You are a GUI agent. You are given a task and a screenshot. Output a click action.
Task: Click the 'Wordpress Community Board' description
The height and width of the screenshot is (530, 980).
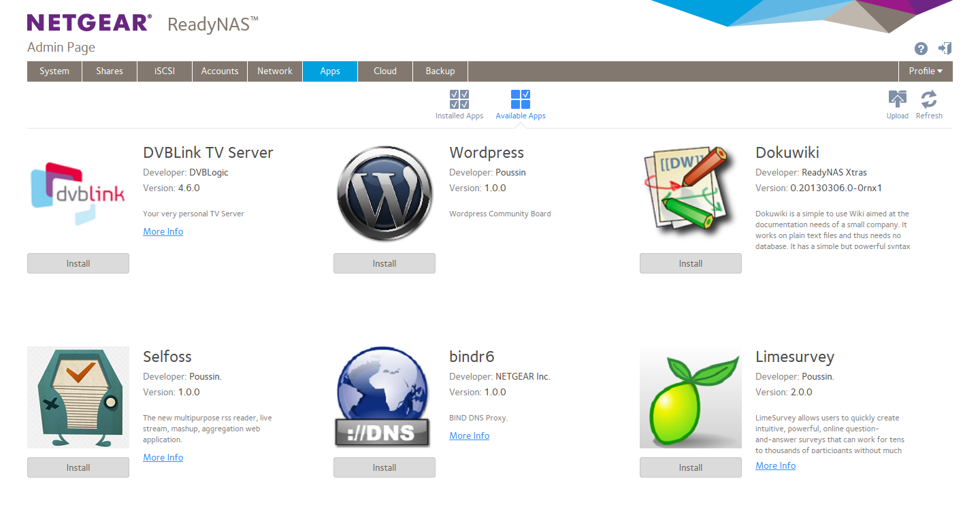(x=500, y=214)
